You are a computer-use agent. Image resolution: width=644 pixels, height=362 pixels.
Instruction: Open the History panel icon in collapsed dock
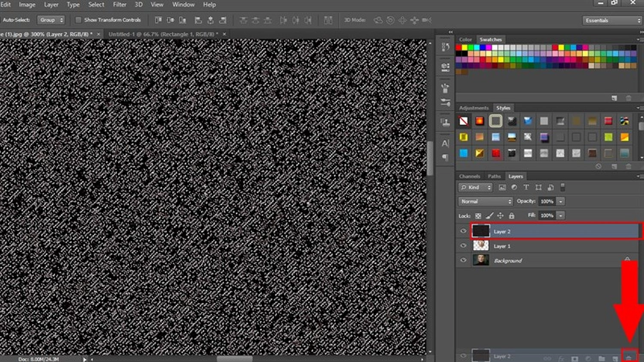445,47
